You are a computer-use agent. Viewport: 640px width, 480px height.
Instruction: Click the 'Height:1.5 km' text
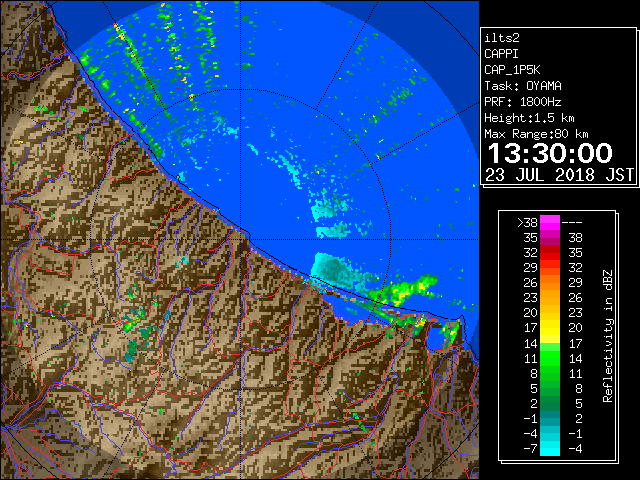point(529,118)
